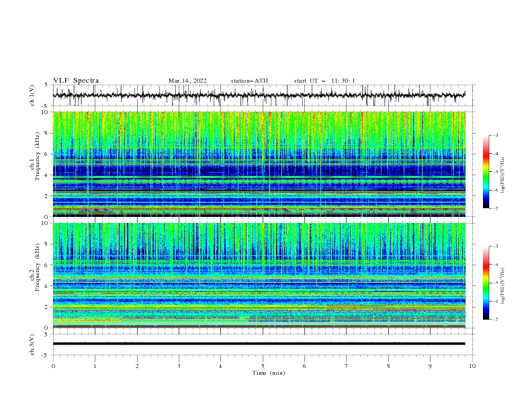The image size is (532, 411).
Task: Click the "10" kHz tick of ch.2 spectrogram
Action: point(44,223)
